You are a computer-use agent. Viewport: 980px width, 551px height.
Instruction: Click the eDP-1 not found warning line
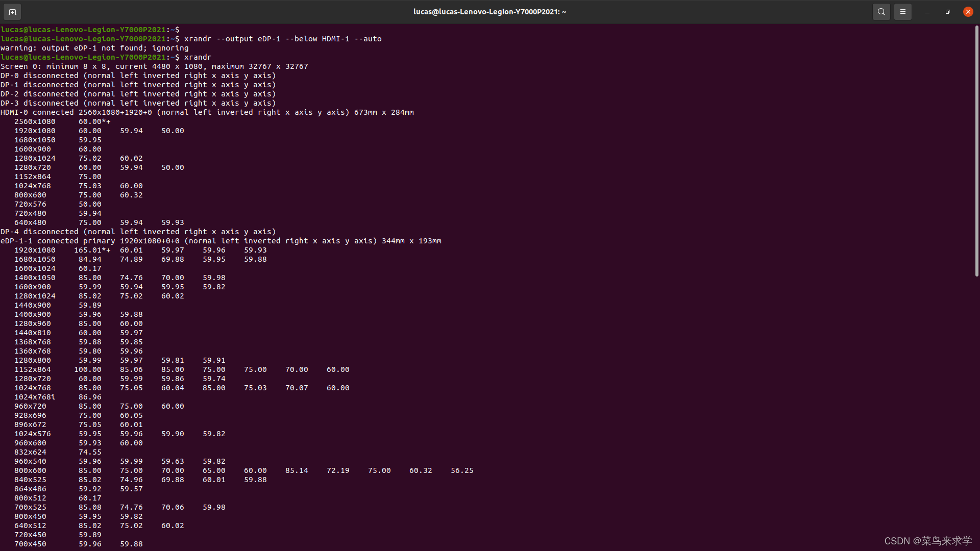pyautogui.click(x=94, y=48)
